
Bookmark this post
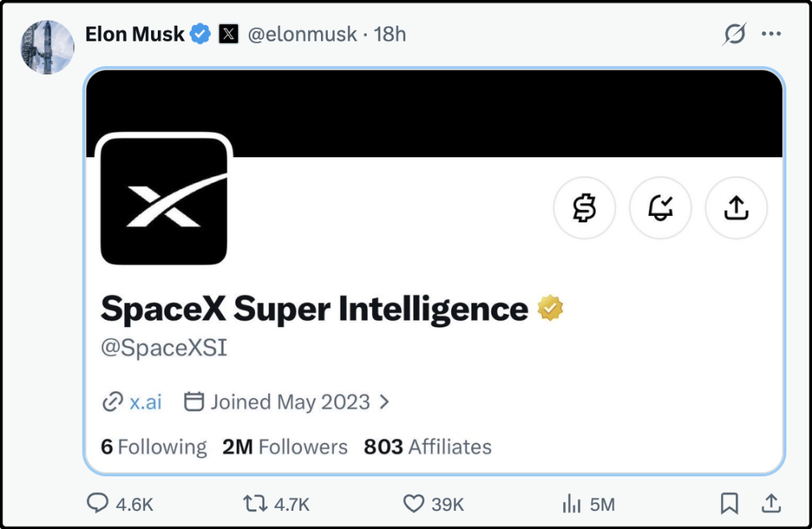click(729, 503)
